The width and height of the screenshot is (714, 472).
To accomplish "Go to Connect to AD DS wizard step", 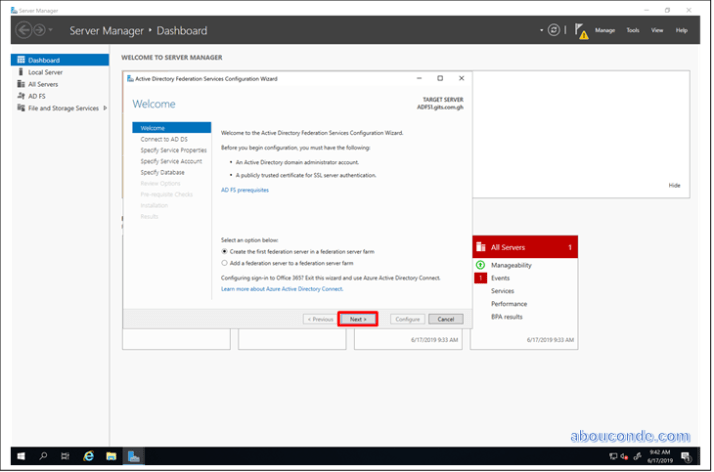I will (x=164, y=139).
